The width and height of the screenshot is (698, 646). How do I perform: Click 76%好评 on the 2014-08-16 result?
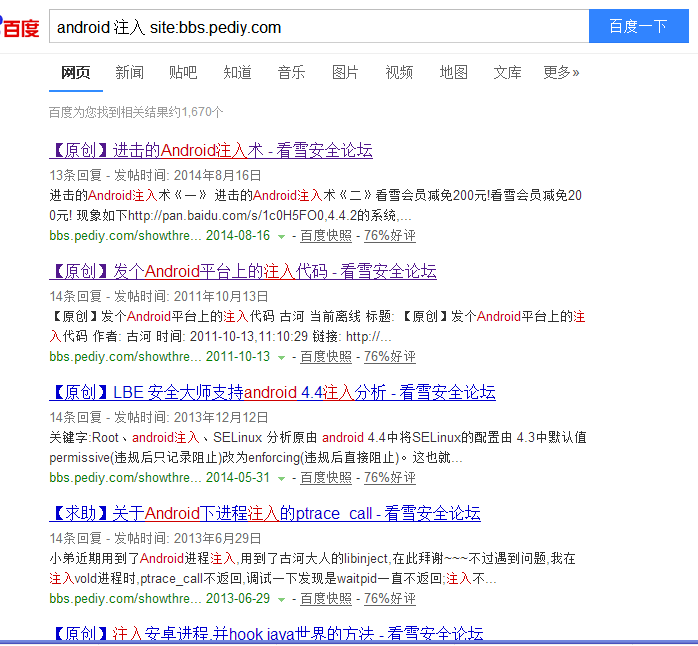[390, 236]
